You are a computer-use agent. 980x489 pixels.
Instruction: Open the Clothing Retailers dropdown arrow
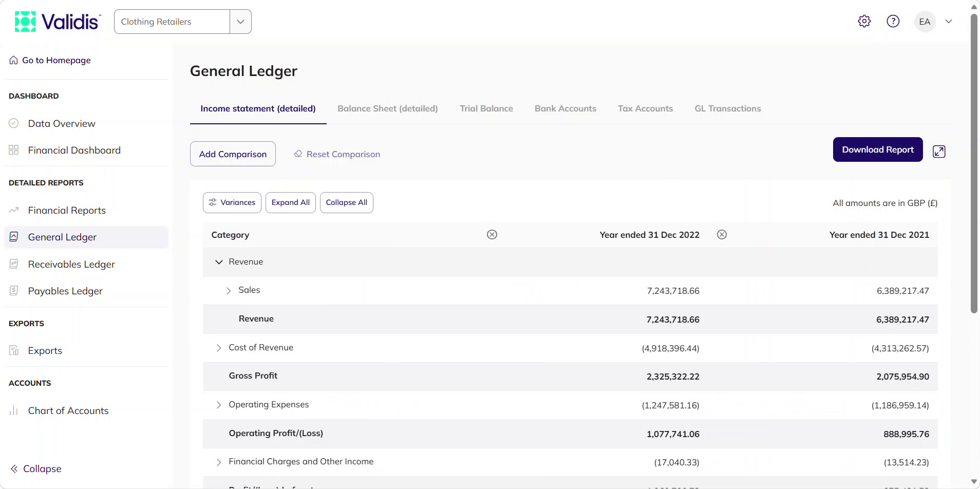pyautogui.click(x=240, y=22)
